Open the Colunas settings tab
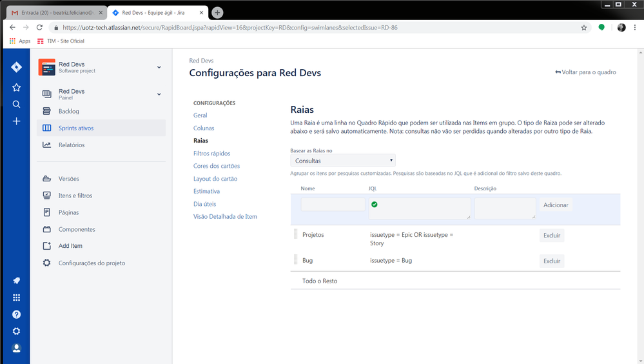644x364 pixels. coord(204,128)
